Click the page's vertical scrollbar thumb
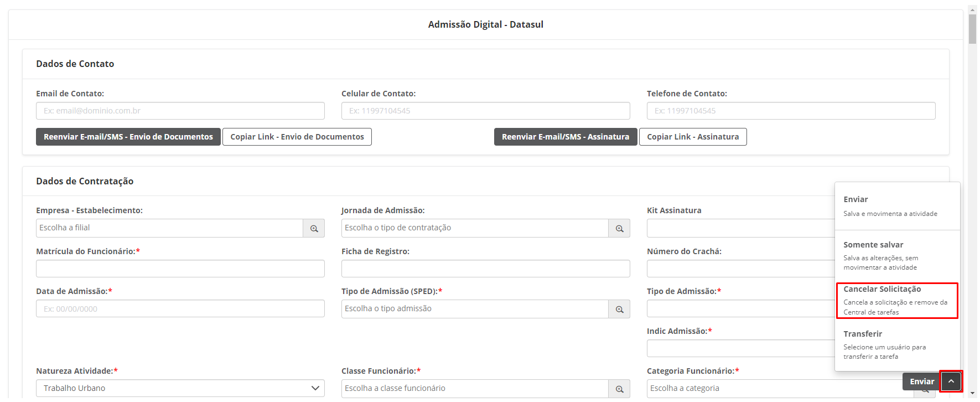Screen dimensions: 980x402 pos(972,28)
